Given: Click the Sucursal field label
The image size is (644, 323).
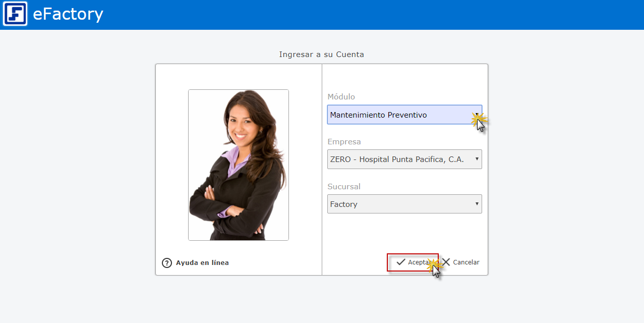Looking at the screenshot, I should [344, 187].
